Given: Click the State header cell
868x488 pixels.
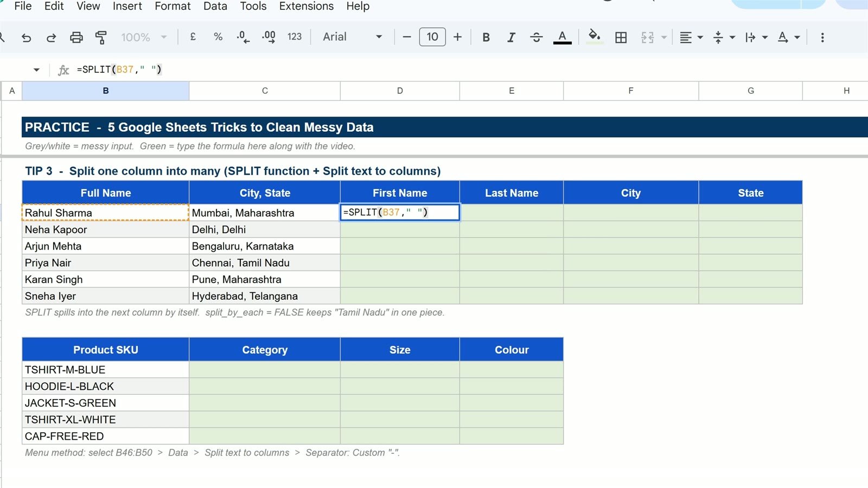Looking at the screenshot, I should click(751, 193).
